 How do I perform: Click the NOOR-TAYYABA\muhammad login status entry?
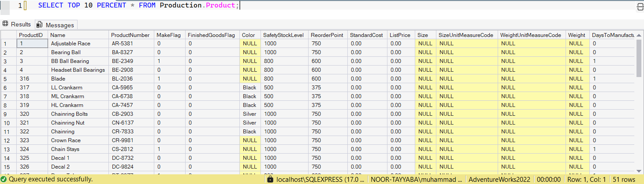pos(416,180)
